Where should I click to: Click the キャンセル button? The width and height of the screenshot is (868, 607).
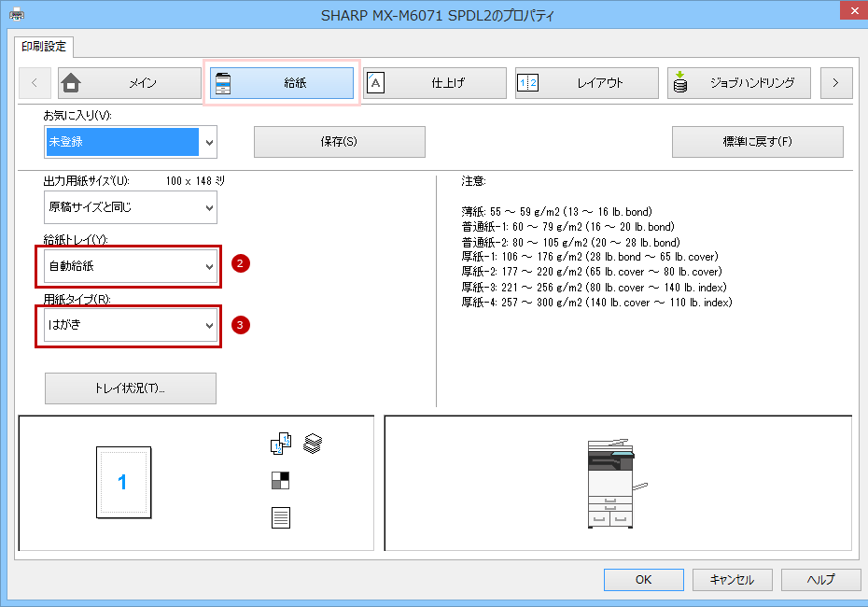click(732, 580)
